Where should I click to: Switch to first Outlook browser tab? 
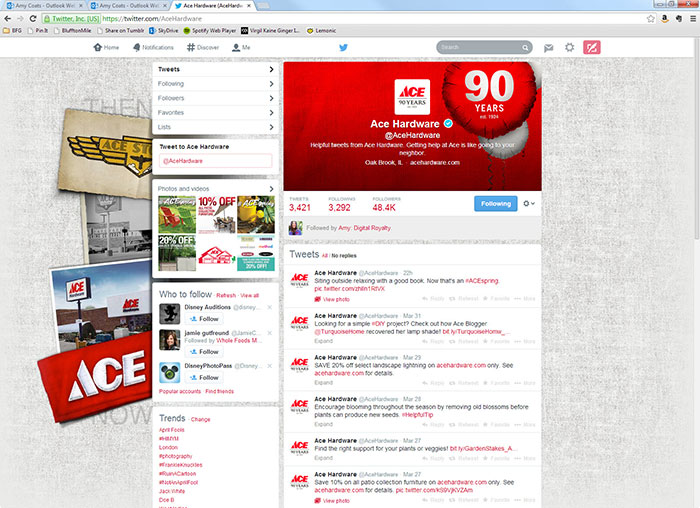(x=45, y=6)
